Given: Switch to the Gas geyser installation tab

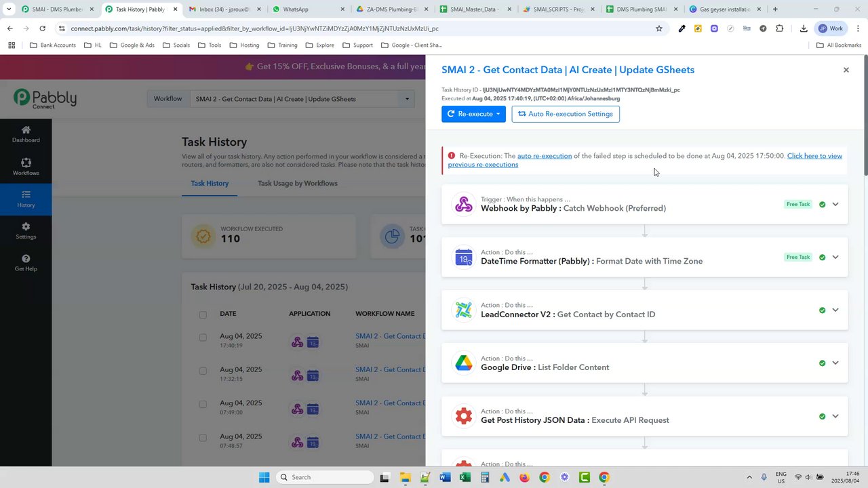Looking at the screenshot, I should pos(726,9).
